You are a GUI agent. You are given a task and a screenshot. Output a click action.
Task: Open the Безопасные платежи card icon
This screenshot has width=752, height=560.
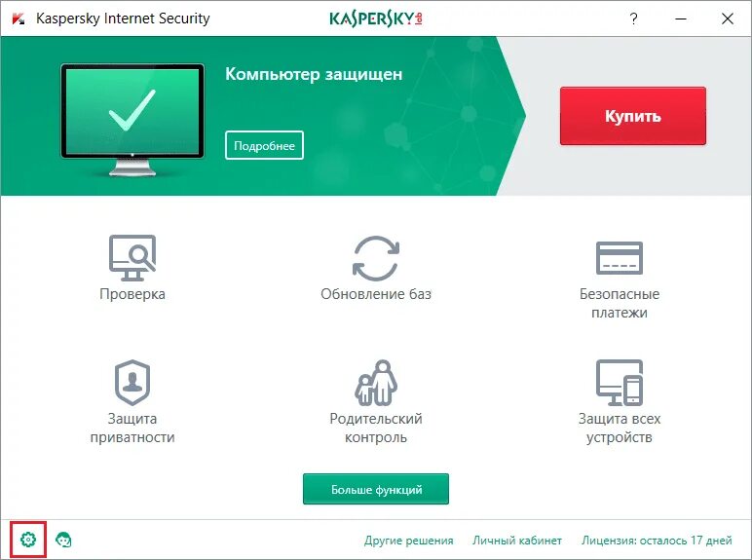(620, 258)
